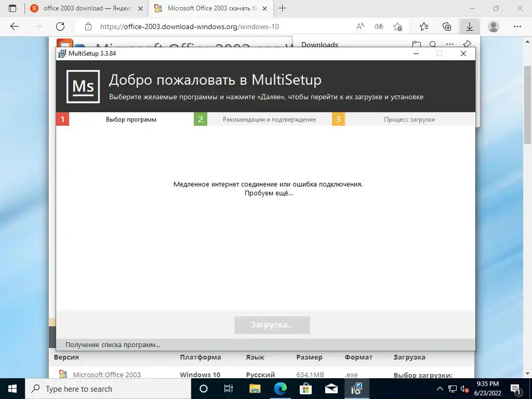The width and height of the screenshot is (532, 399).
Task: Select step 3 Процесс загрузки
Action: tap(403, 119)
